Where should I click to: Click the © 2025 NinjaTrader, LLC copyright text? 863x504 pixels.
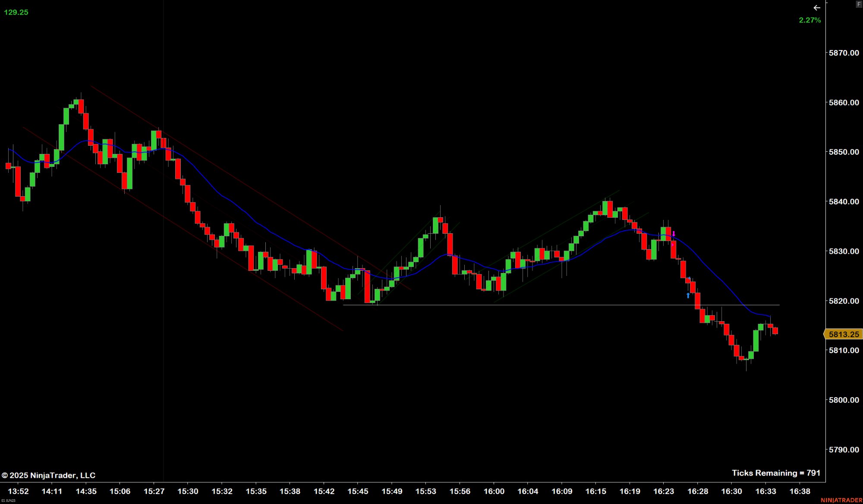49,475
